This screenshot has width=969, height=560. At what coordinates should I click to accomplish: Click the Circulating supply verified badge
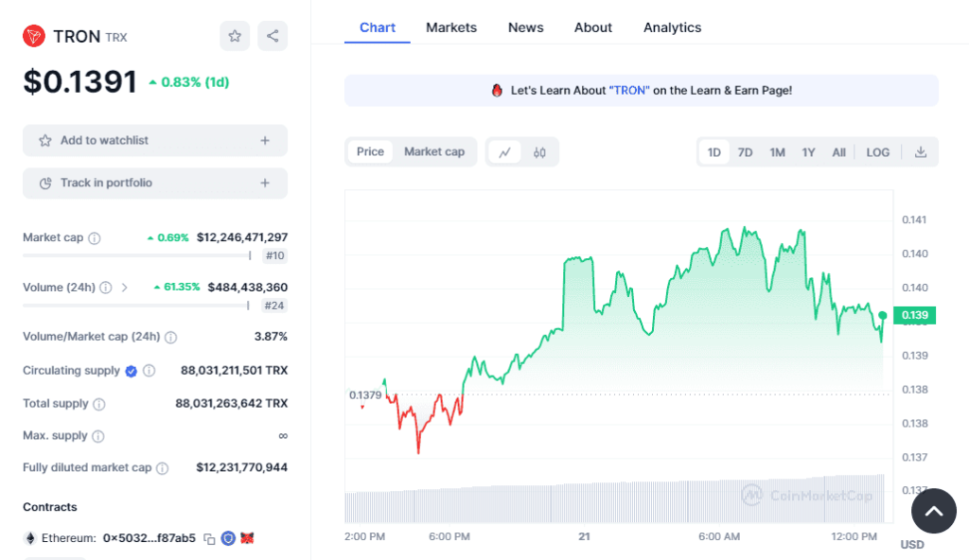pos(132,371)
